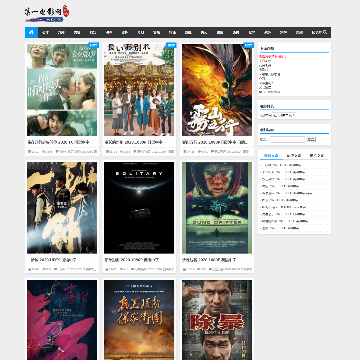The width and height of the screenshot is (360, 360).
Task: Open the fiery phoenix animation poster
Action: click(x=217, y=90)
